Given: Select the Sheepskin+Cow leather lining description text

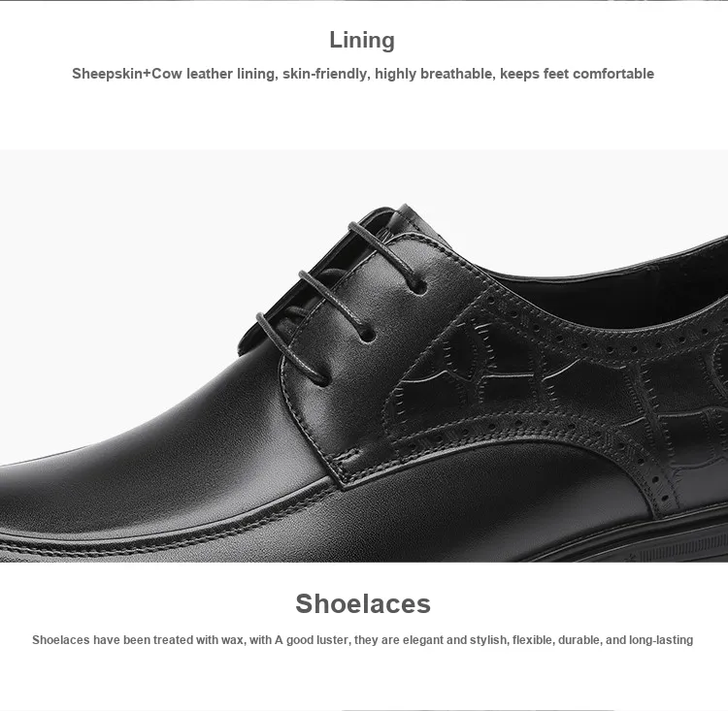Looking at the screenshot, I should click(x=363, y=74).
